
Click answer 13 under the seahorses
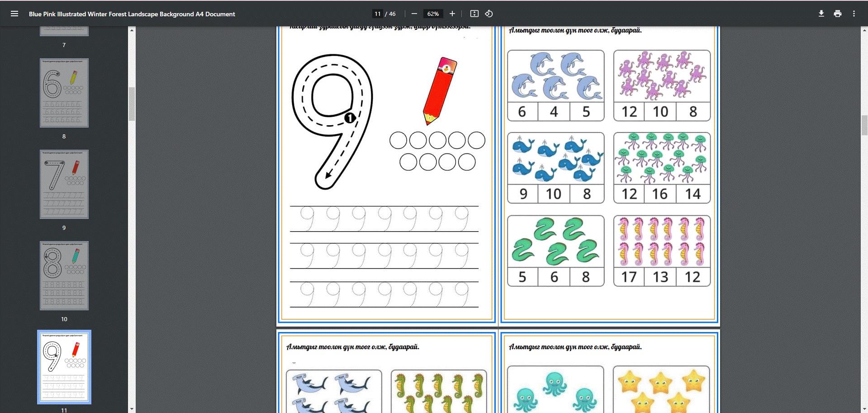(660, 277)
